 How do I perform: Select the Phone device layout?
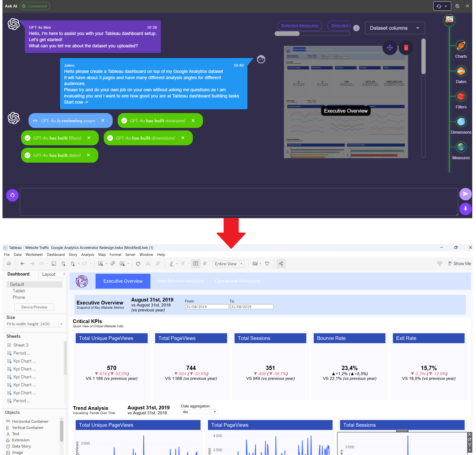[19, 297]
